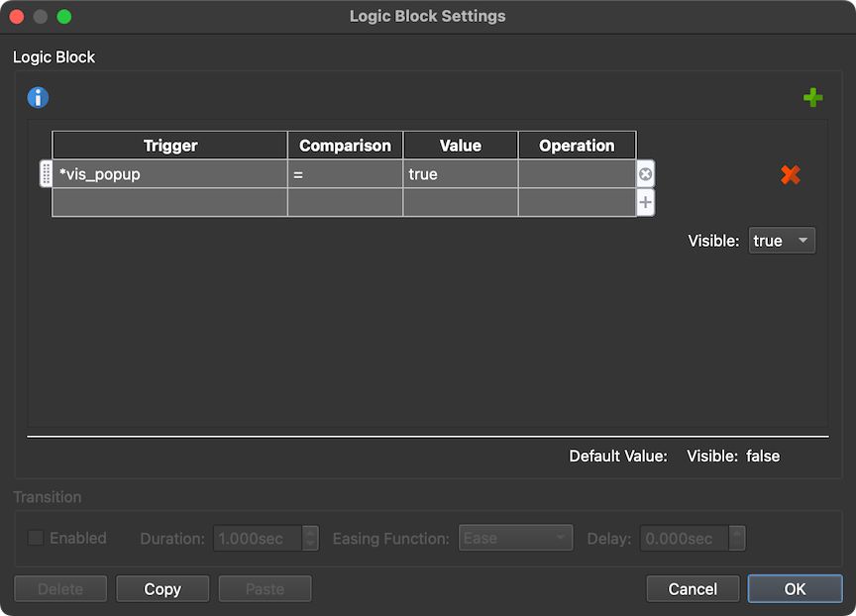Click the row drag handle
856x616 pixels.
(x=46, y=173)
